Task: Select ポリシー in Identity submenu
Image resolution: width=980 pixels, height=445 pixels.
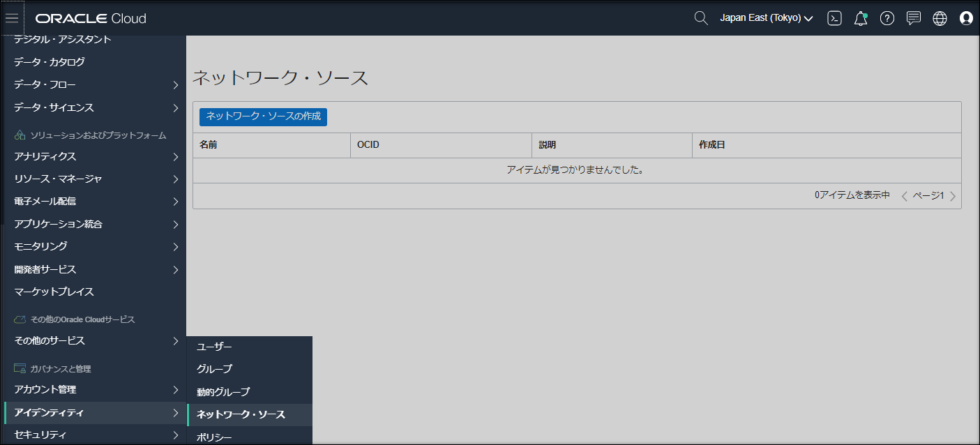Action: pyautogui.click(x=250, y=437)
